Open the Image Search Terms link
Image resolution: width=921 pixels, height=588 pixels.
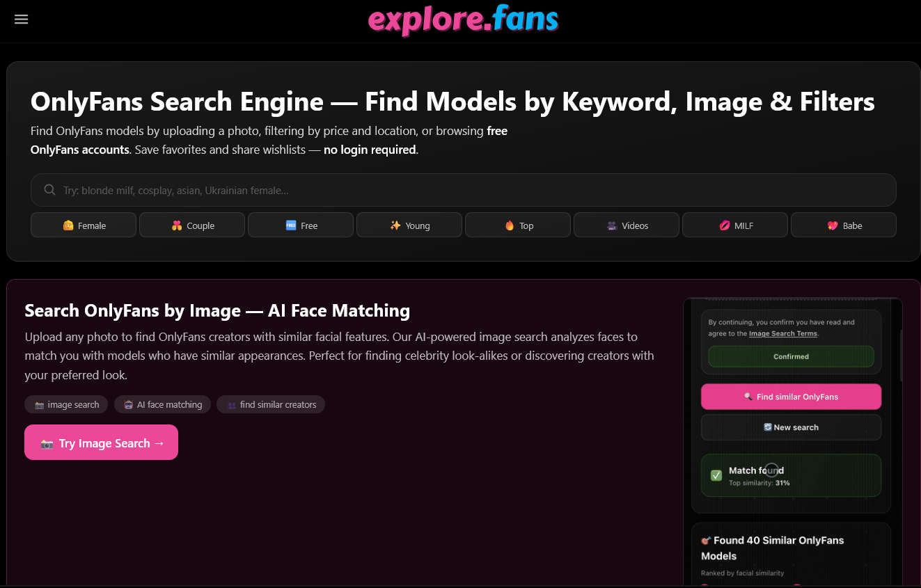coord(782,334)
